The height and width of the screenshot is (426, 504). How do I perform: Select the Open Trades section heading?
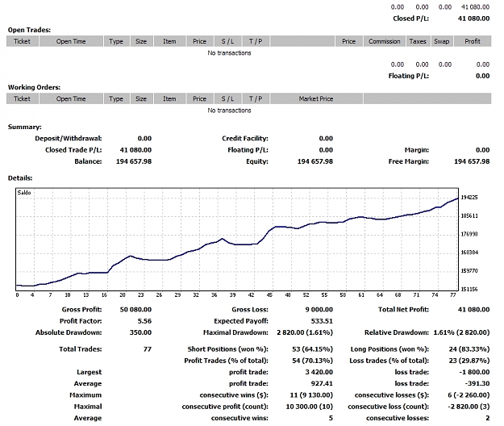(x=29, y=30)
